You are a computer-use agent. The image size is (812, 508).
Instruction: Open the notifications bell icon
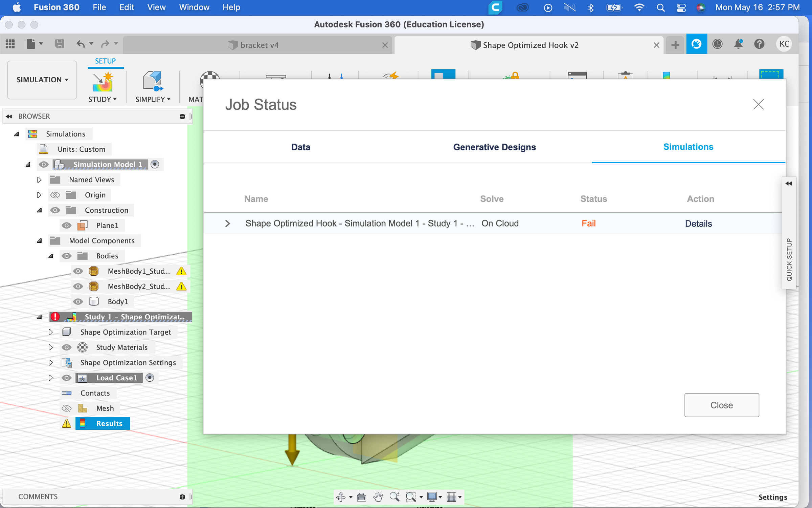(x=738, y=44)
